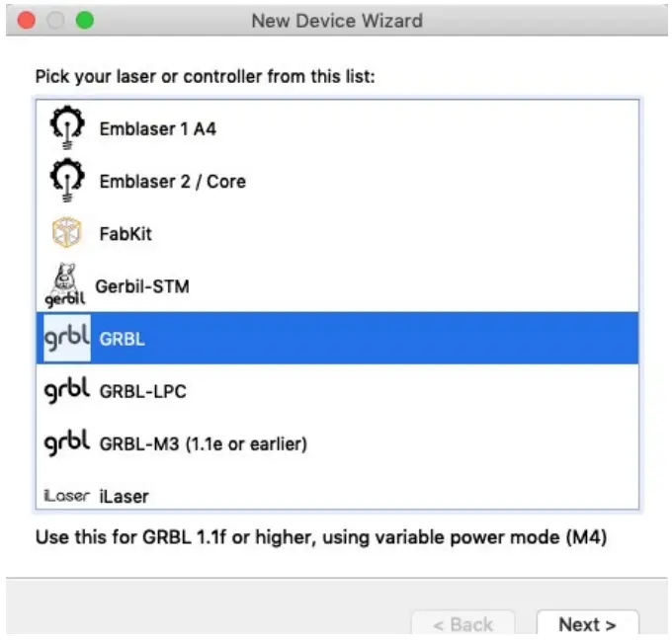Click the disabled Back button
This screenshot has height=641, width=672.
[462, 623]
